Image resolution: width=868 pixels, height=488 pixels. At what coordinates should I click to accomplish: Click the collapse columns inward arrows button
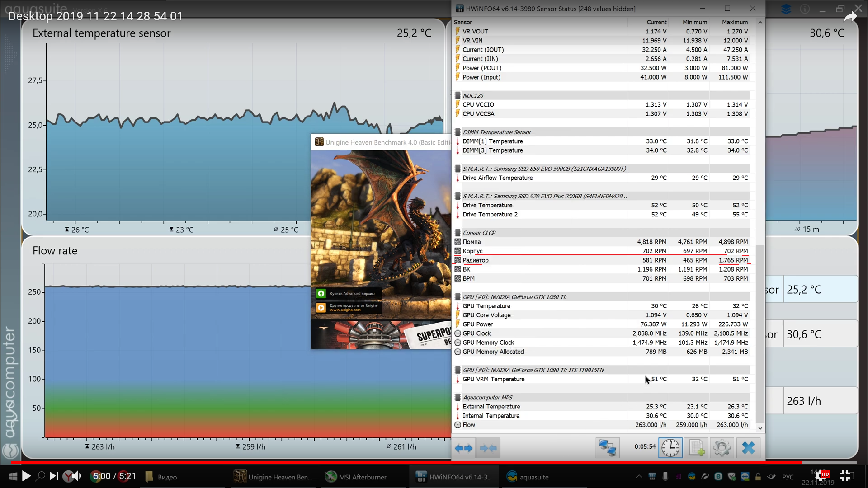point(488,448)
